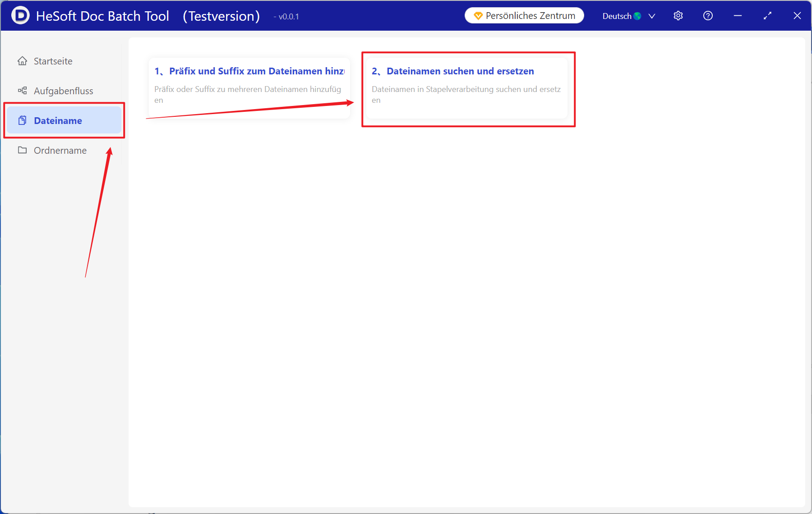Open Persönliches Zentrum button
The width and height of the screenshot is (812, 514).
click(524, 16)
